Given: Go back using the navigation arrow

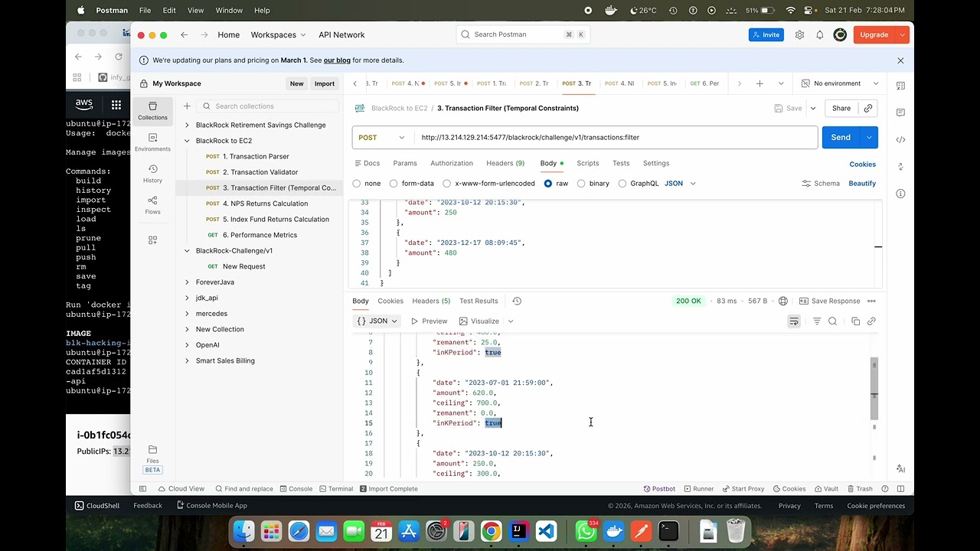Looking at the screenshot, I should pos(185,34).
